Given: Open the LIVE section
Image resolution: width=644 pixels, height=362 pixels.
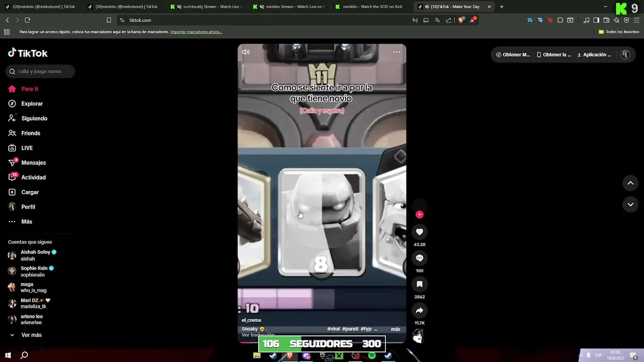Looking at the screenshot, I should 21,148.
